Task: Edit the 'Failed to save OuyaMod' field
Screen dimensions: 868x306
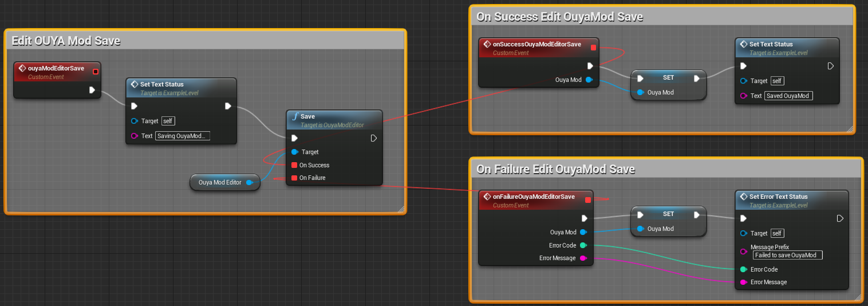Action: click(788, 255)
